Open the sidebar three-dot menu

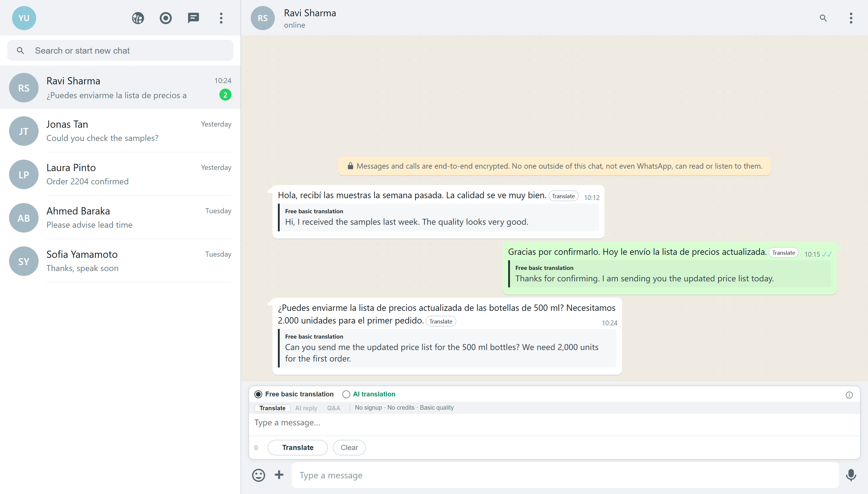221,18
